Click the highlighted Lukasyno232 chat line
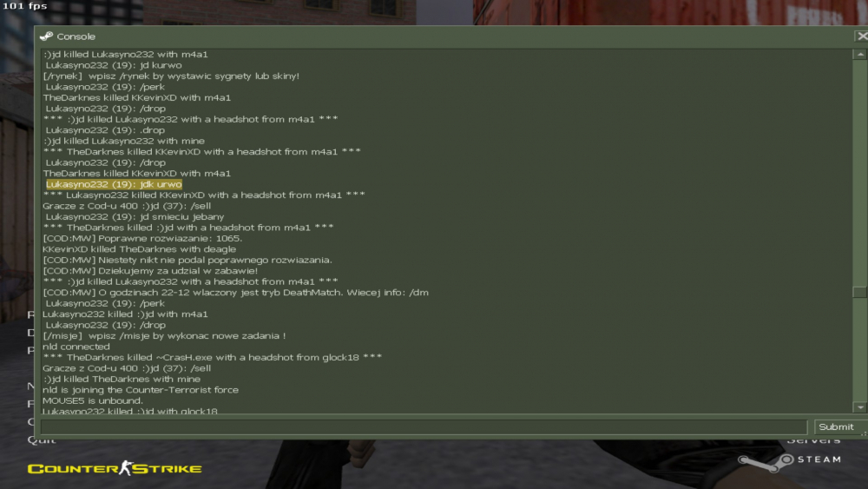Viewport: 868px width, 489px height. point(114,184)
